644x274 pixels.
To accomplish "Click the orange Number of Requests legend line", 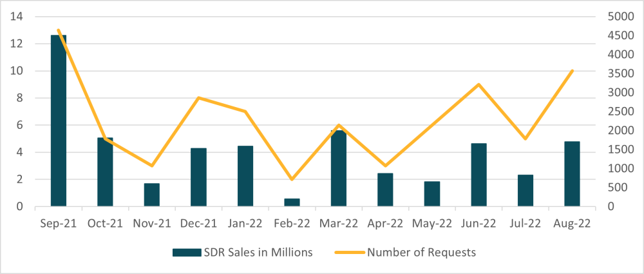I will [348, 252].
